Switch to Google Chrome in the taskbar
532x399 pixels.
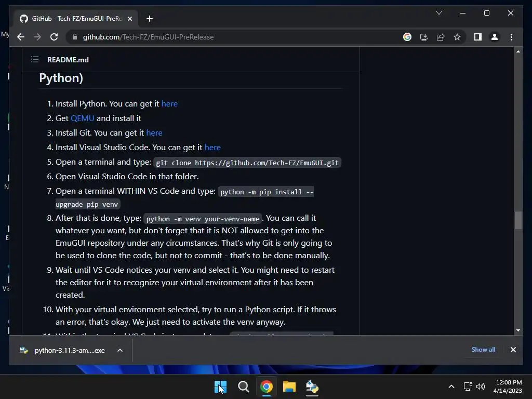click(x=267, y=387)
